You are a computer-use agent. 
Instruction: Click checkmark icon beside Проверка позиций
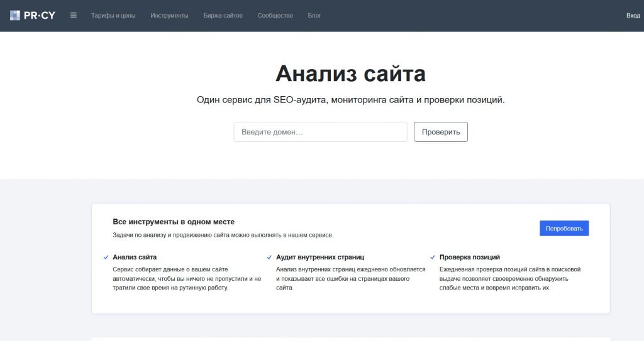pos(432,257)
